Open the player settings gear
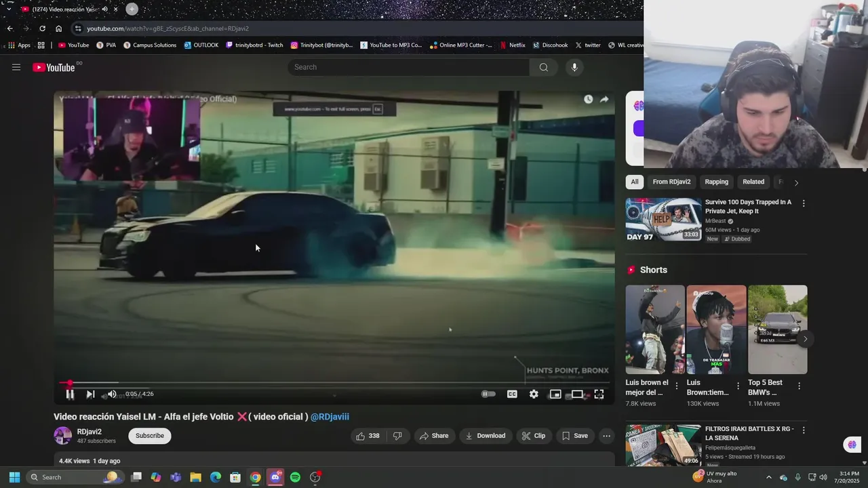868x488 pixels. pyautogui.click(x=534, y=394)
